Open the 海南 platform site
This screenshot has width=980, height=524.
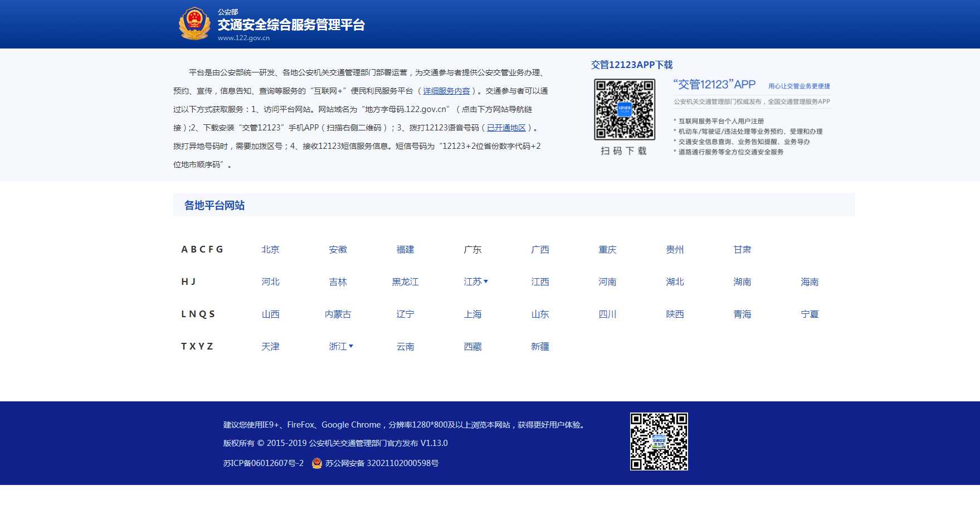(x=810, y=282)
